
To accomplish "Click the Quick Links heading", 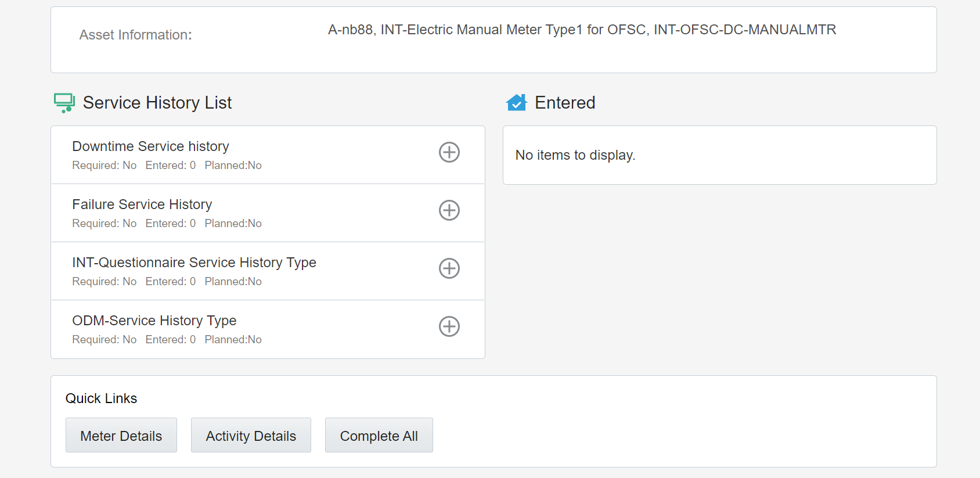I will 101,398.
